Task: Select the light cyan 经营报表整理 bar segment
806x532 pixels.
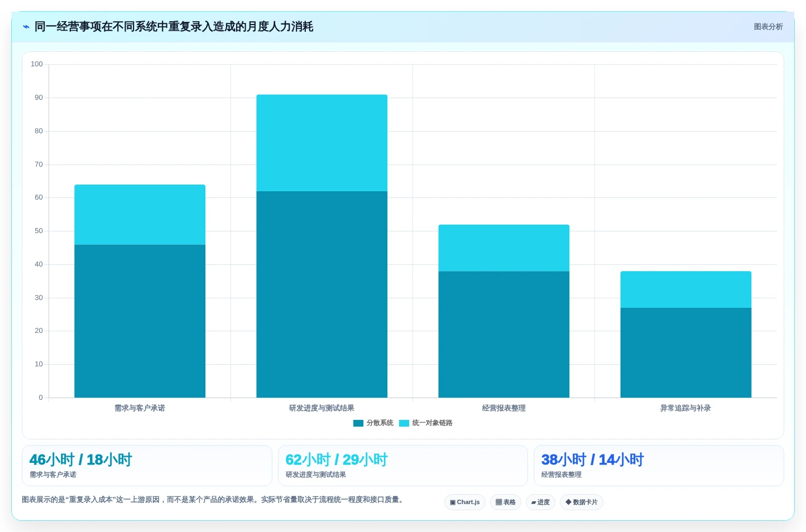Action: 503,248
